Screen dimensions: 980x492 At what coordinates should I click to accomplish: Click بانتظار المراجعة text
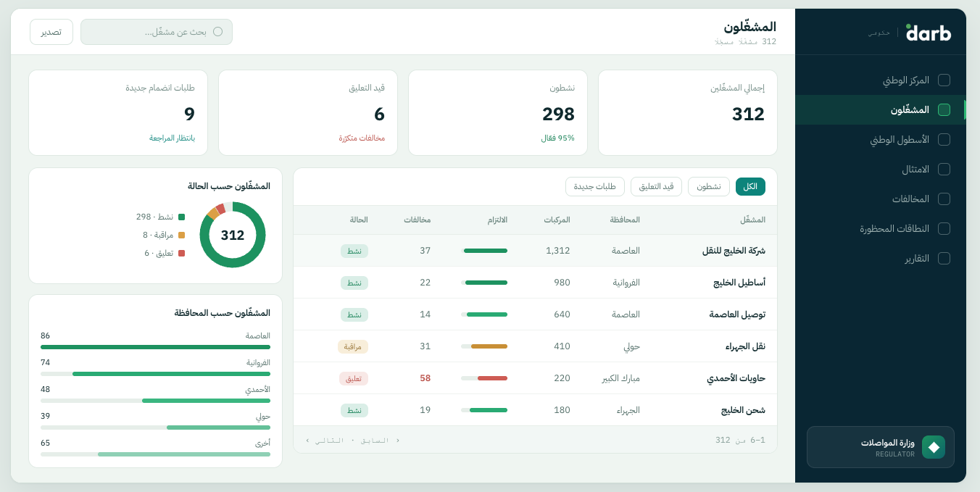(x=173, y=138)
